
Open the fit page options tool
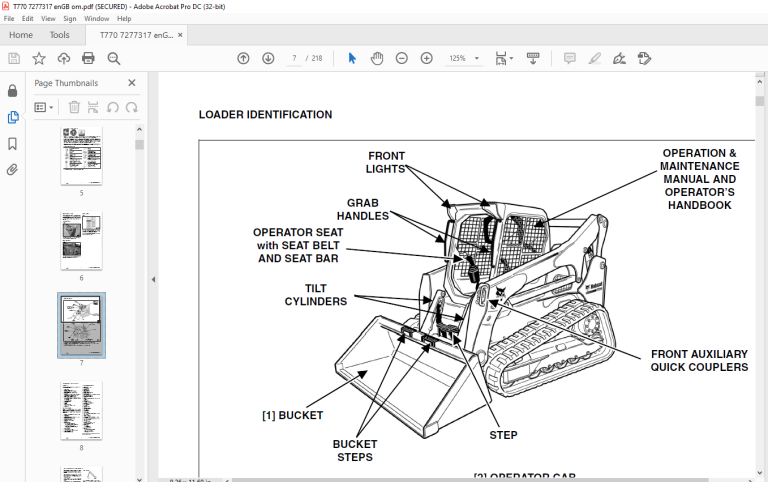[504, 58]
